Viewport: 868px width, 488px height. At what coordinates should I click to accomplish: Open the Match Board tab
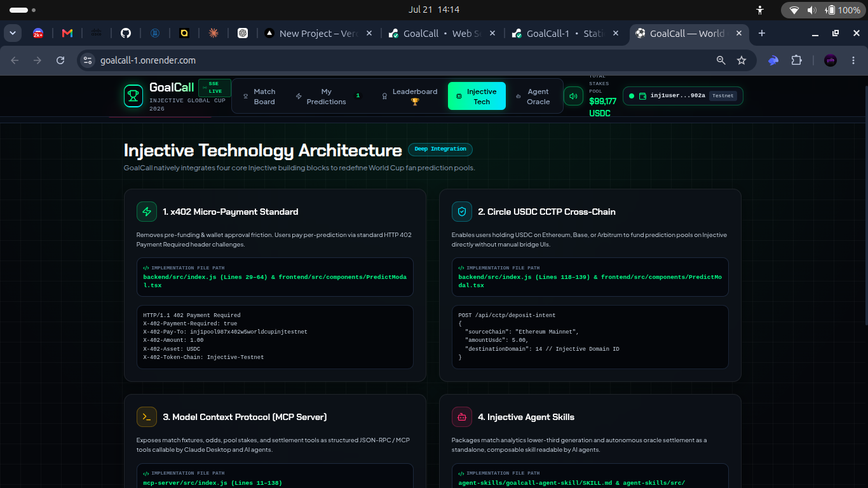click(259, 97)
